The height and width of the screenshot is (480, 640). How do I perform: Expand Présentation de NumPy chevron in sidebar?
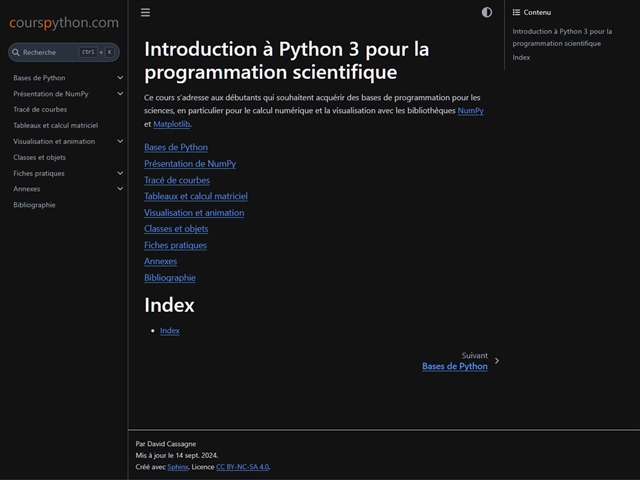tap(120, 93)
